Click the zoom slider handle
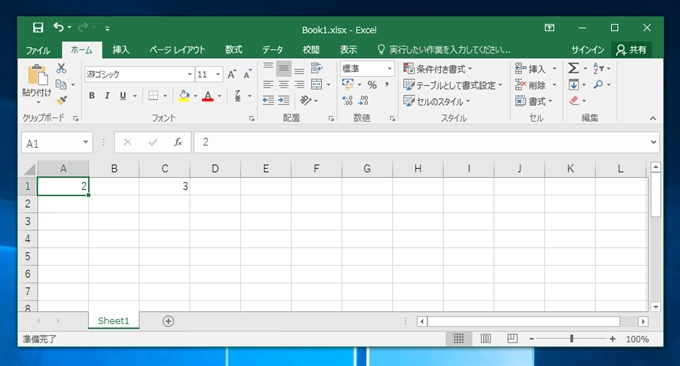Image resolution: width=680 pixels, height=366 pixels. [572, 339]
